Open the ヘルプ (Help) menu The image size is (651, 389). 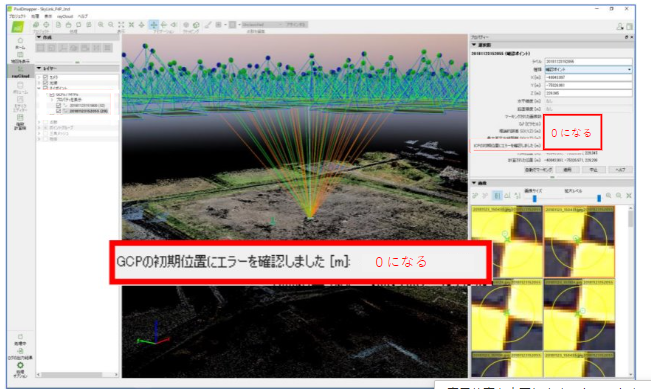point(83,16)
